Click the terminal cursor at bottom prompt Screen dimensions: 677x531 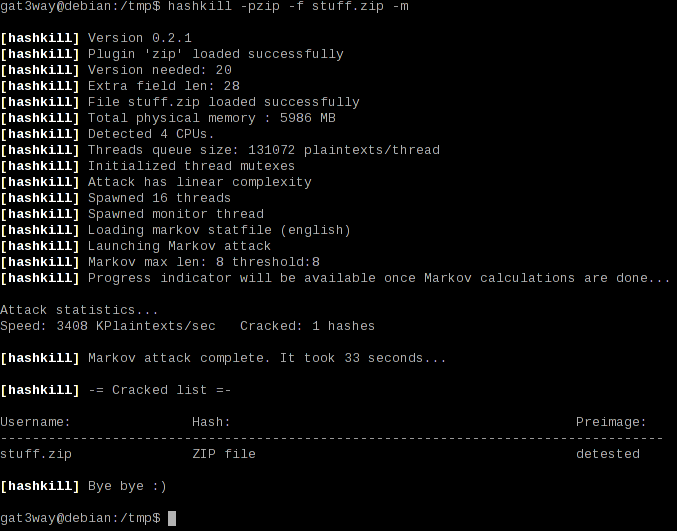tap(172, 518)
